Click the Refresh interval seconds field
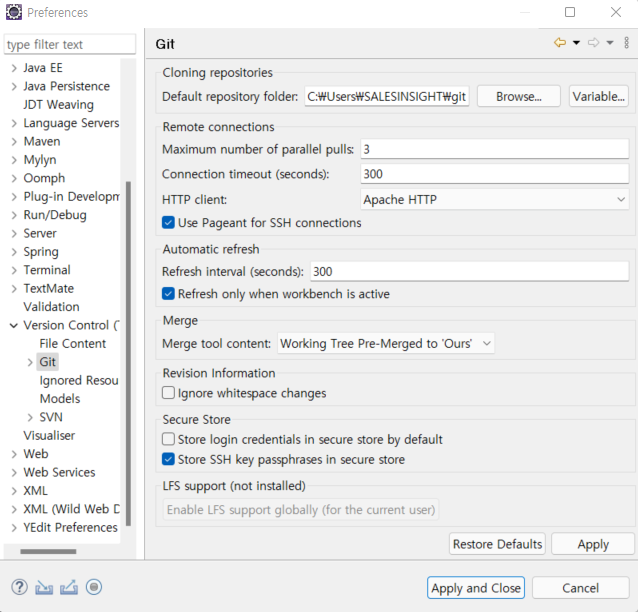The width and height of the screenshot is (638, 612). coord(470,271)
